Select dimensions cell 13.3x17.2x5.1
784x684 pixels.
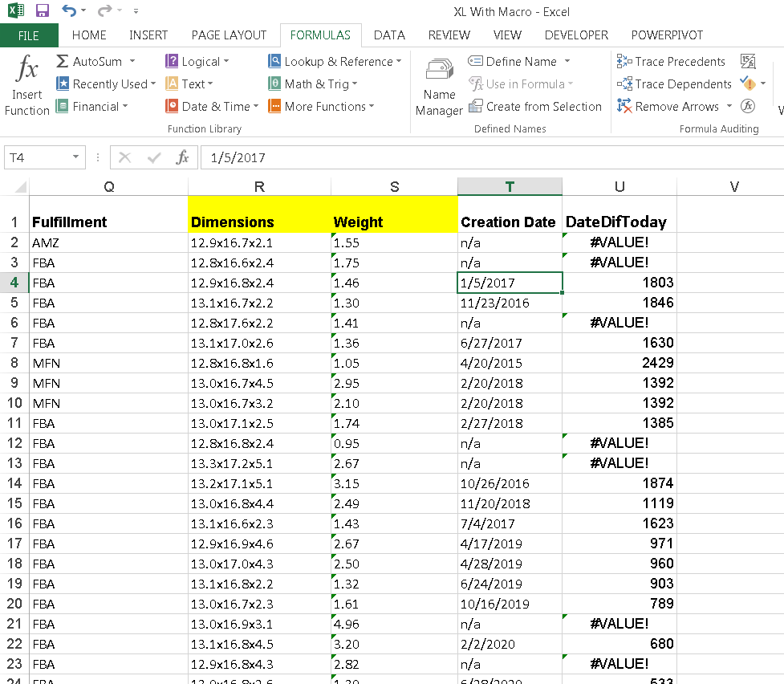259,463
